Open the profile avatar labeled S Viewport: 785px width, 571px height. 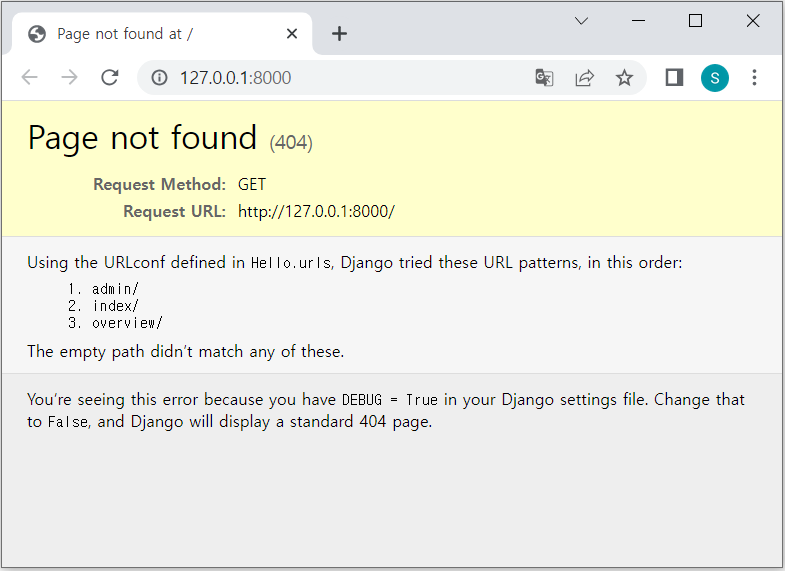pyautogui.click(x=714, y=78)
